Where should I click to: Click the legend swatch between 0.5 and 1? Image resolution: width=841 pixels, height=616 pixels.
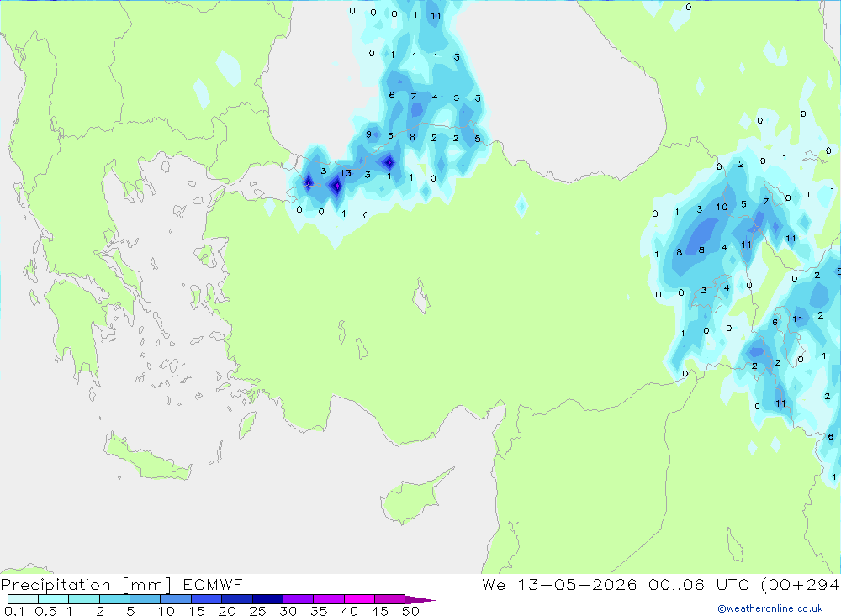tap(54, 599)
